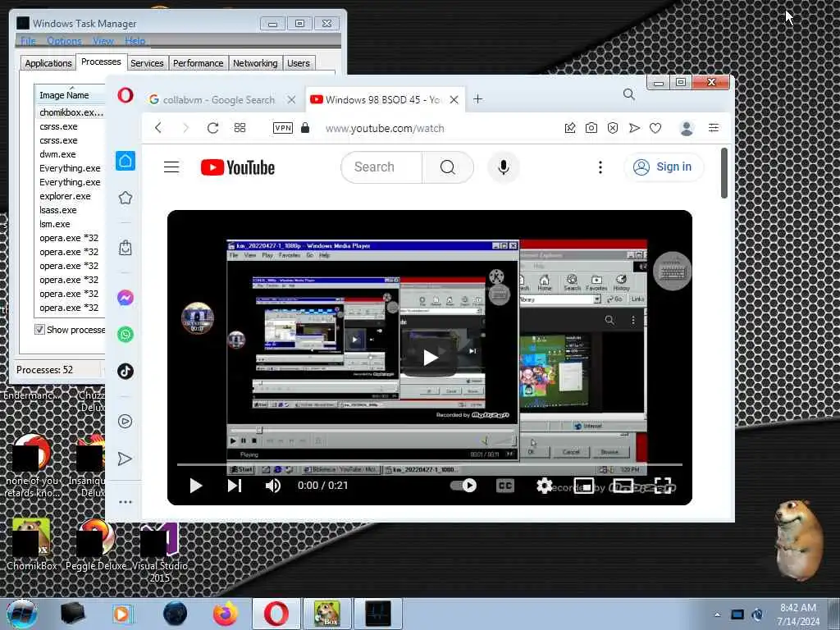The width and height of the screenshot is (840, 630).
Task: Mute the YouTube video volume
Action: click(x=273, y=486)
